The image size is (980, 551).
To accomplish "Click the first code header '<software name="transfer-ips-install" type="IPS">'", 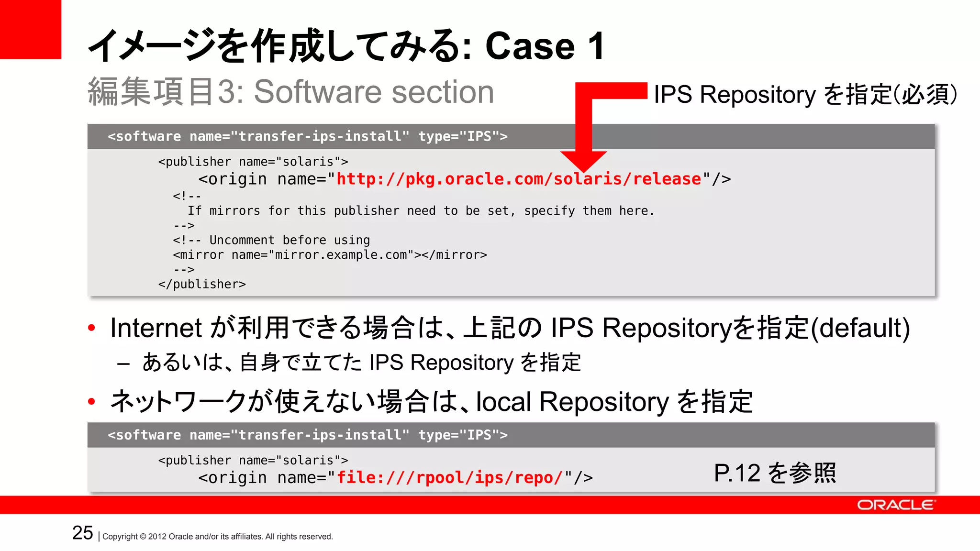I will click(308, 136).
